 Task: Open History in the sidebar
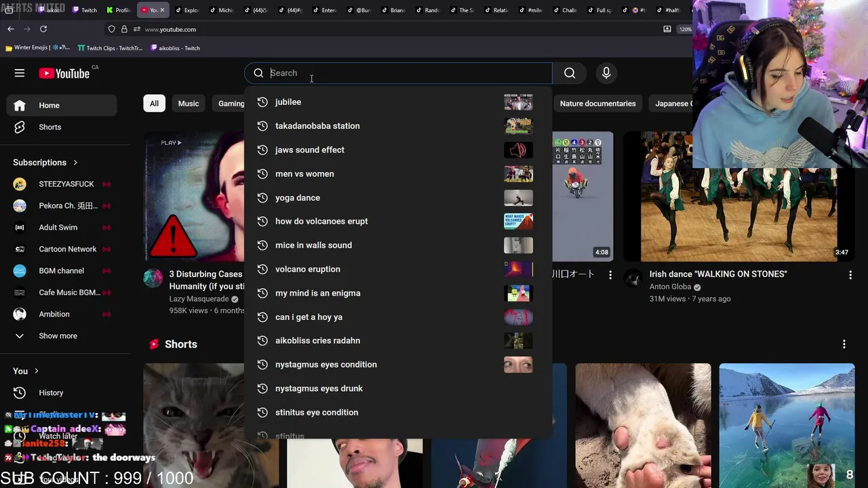pos(62,392)
